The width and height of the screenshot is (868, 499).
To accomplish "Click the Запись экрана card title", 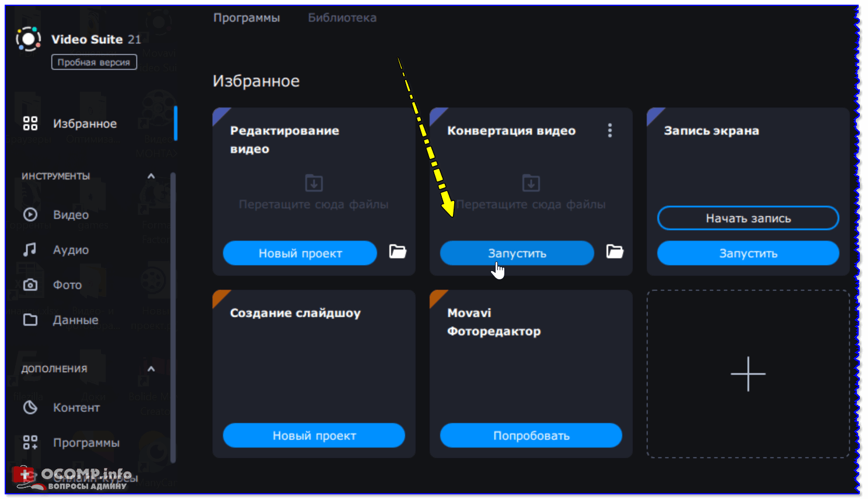I will pos(712,131).
